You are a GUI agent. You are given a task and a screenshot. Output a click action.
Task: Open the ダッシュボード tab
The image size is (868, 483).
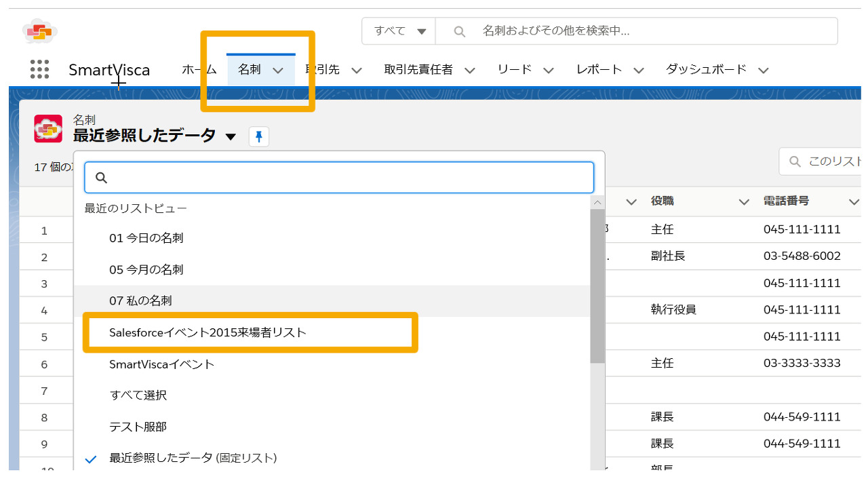(706, 69)
